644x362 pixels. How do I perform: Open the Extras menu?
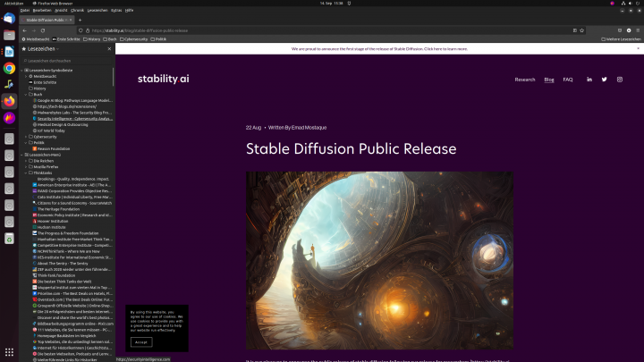pos(116,10)
